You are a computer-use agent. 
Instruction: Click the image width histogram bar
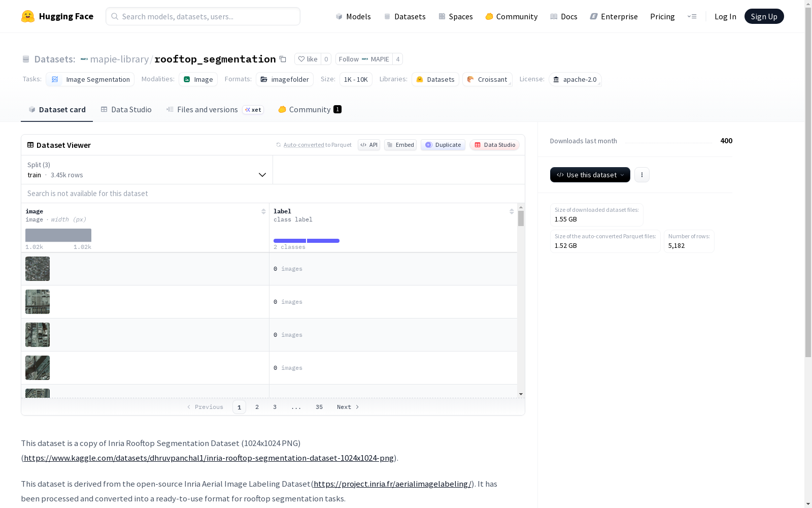58,235
